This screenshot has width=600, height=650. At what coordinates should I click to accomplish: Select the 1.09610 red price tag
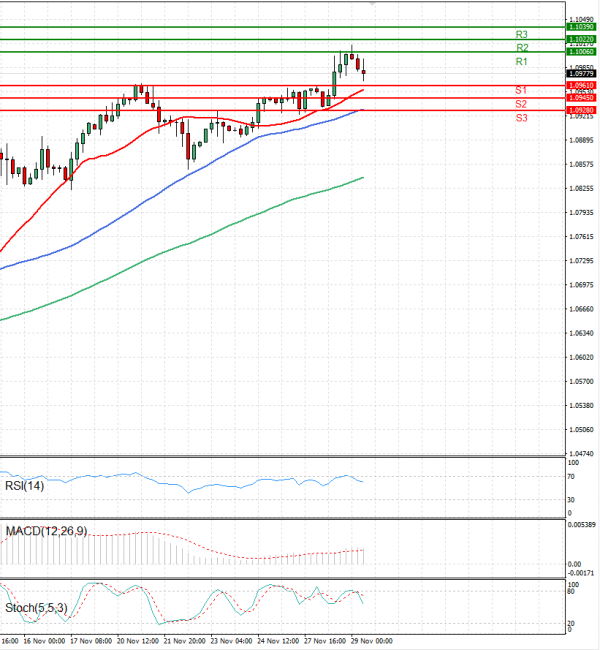(581, 85)
